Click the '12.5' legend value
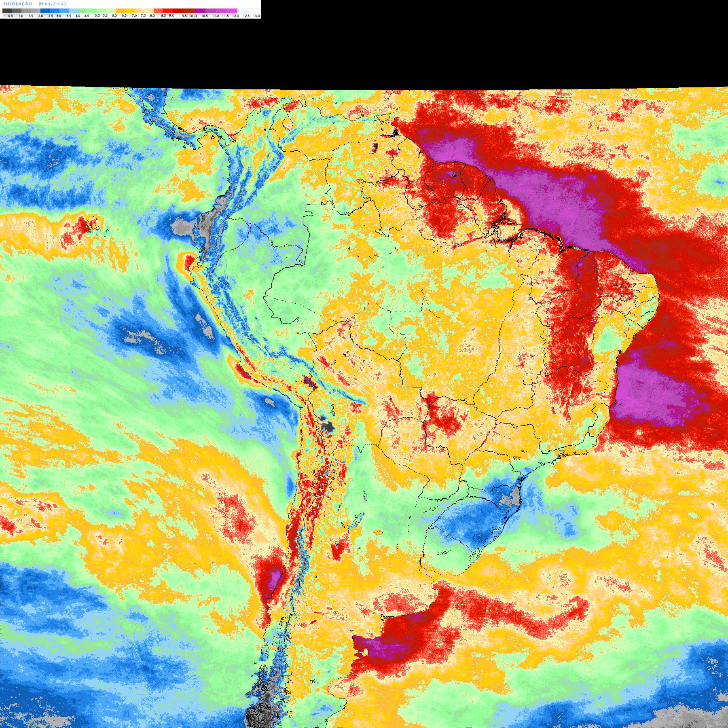This screenshot has width=728, height=728. coord(246,16)
